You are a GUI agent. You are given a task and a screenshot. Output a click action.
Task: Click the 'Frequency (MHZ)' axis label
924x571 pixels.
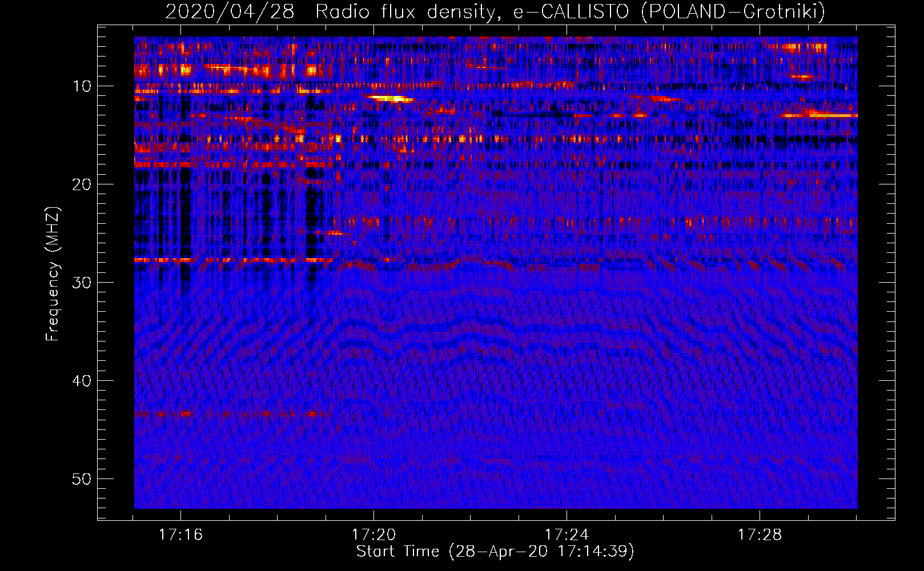52,274
